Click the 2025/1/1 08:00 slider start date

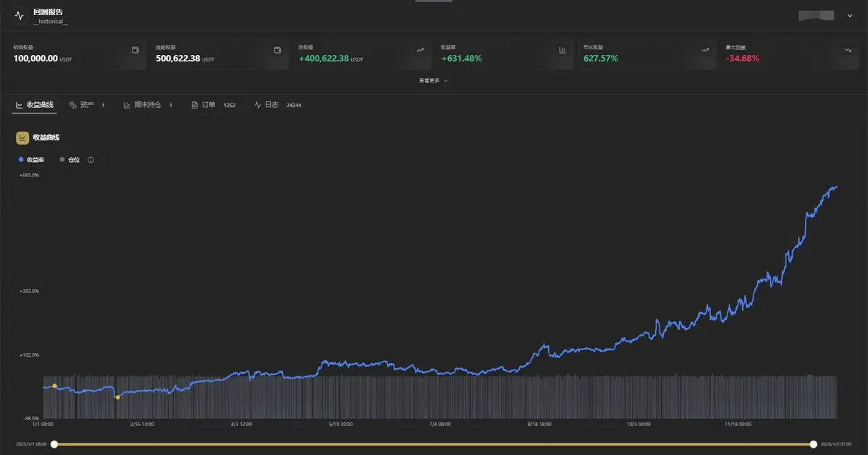pos(32,444)
